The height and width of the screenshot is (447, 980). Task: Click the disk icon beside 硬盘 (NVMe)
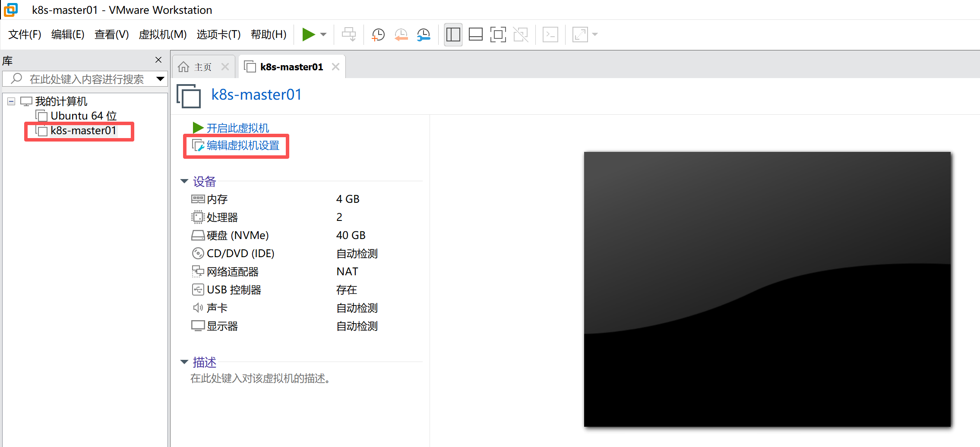(198, 236)
